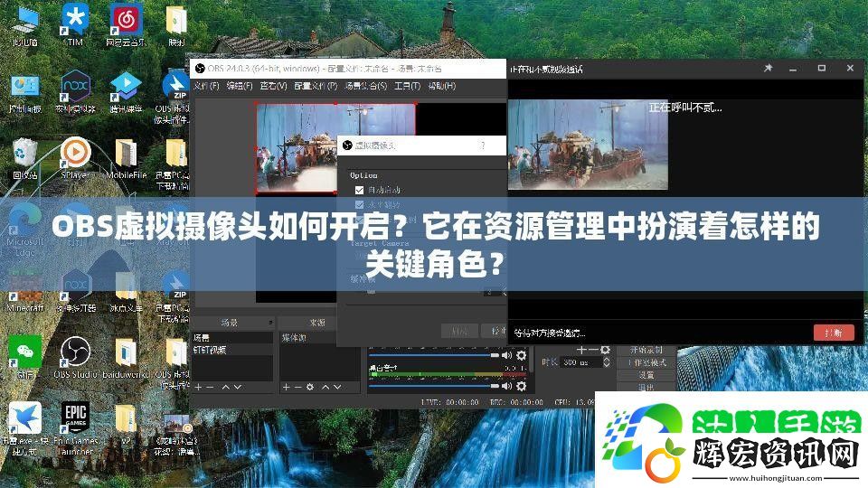Open desktop audio settings gear

(521, 386)
